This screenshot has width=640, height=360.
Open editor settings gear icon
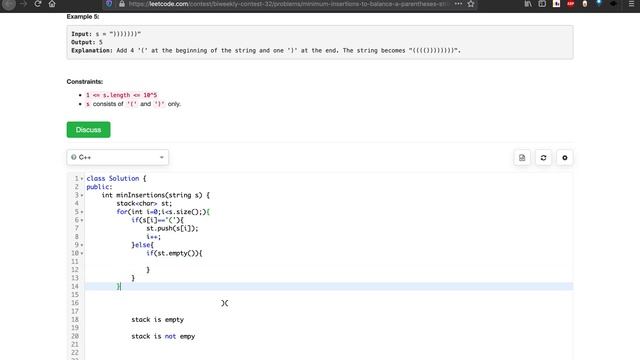(x=564, y=158)
